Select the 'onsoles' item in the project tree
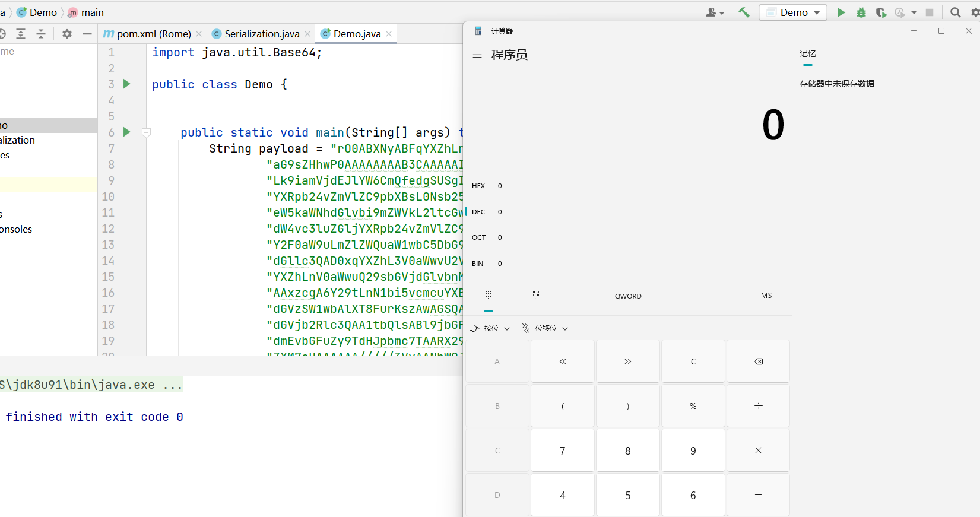 [17, 229]
